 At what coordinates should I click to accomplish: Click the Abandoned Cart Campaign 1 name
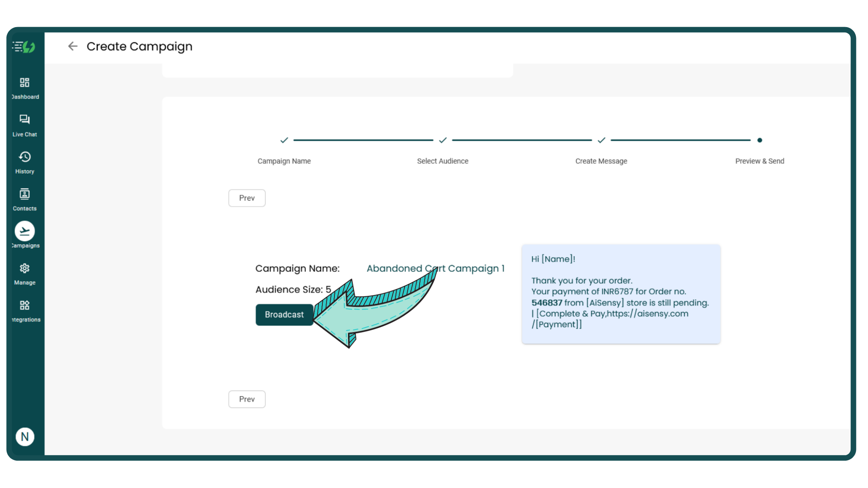tap(436, 268)
